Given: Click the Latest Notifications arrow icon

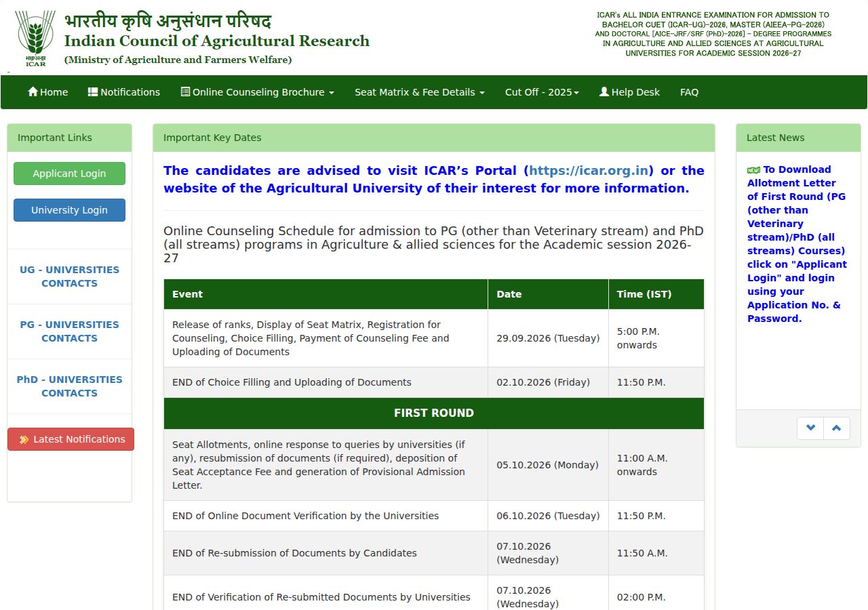Looking at the screenshot, I should click(x=24, y=439).
